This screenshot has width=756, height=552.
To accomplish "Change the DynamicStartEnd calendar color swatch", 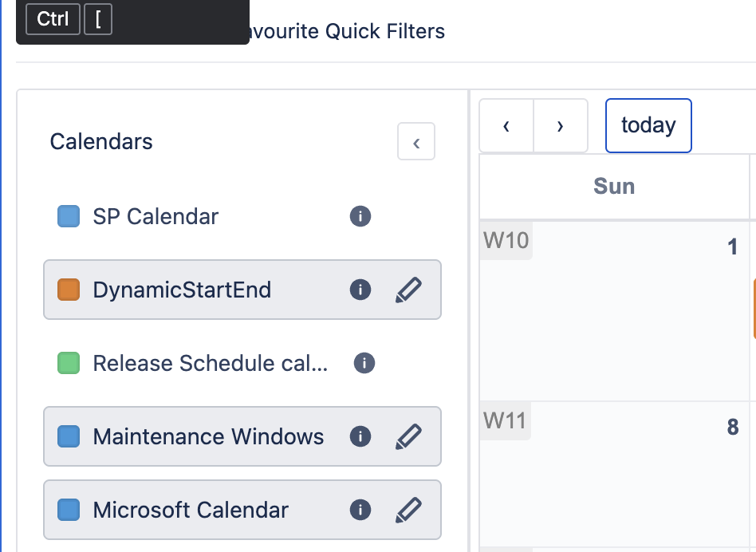I will pyautogui.click(x=68, y=290).
